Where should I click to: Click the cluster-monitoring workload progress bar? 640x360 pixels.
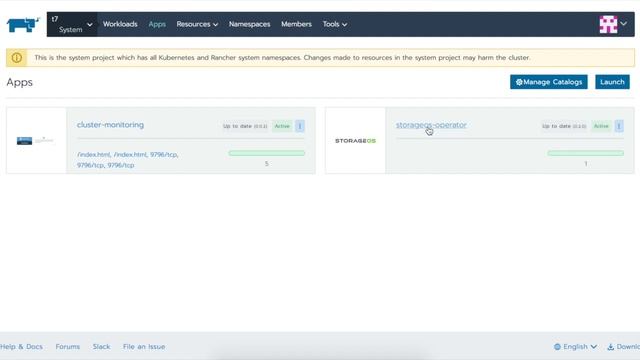tap(267, 153)
